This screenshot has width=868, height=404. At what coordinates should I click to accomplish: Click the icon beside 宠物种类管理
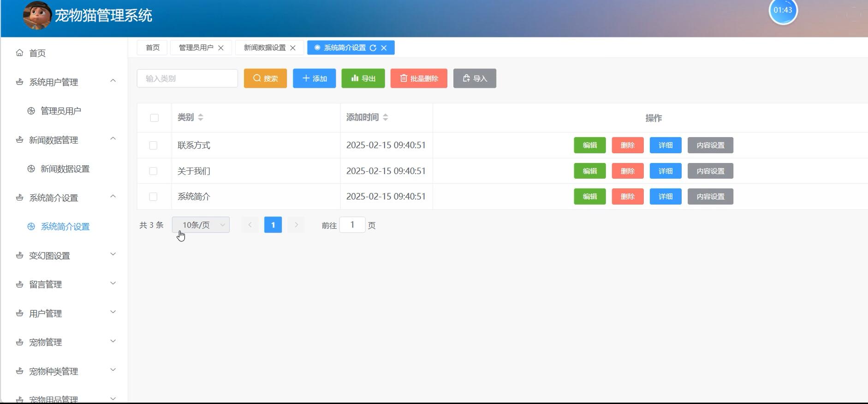coord(19,371)
